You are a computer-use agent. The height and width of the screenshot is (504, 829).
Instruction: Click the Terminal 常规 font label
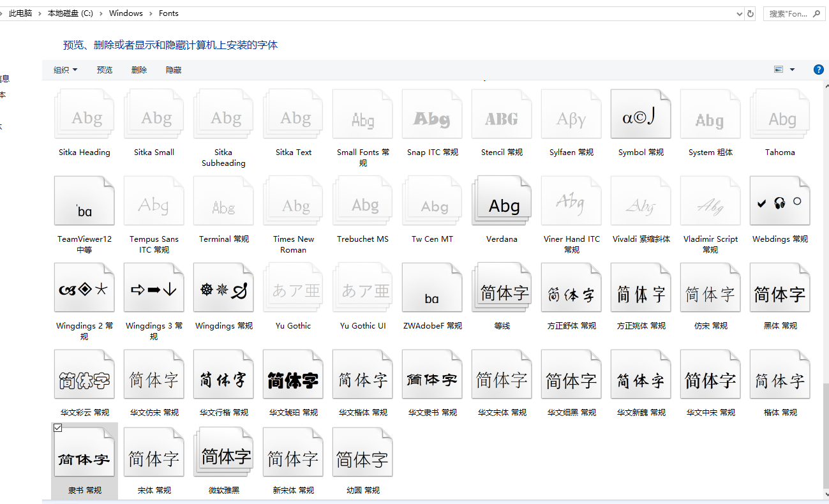coord(223,239)
